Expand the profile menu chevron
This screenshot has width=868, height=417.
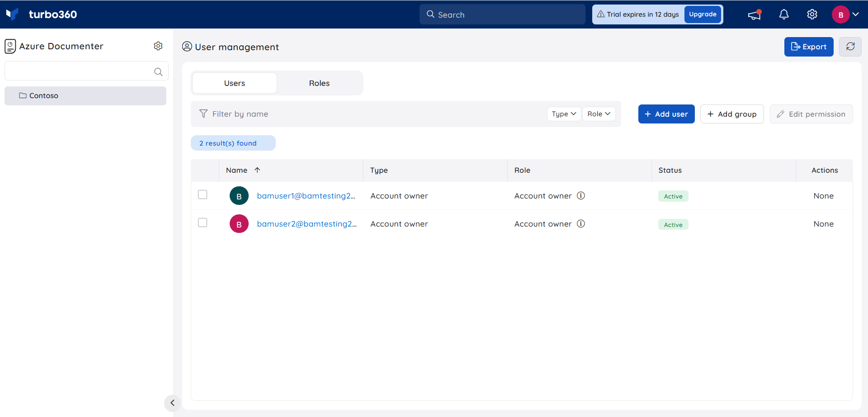click(855, 14)
